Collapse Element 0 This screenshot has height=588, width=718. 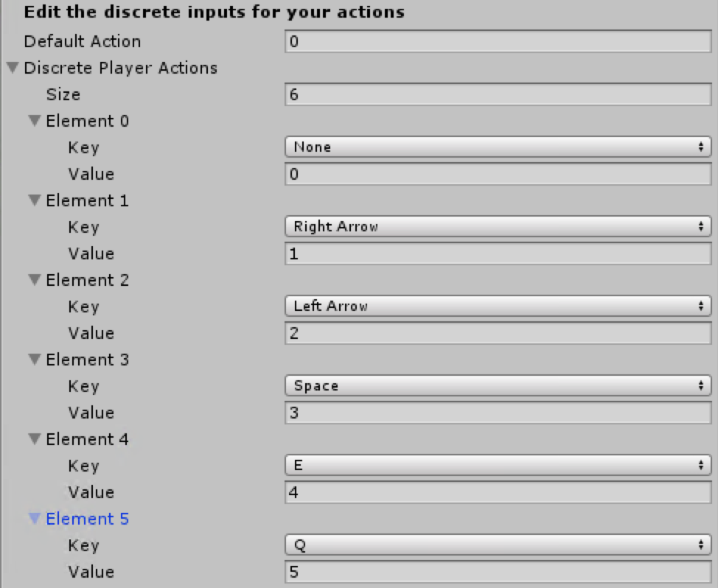pos(34,120)
